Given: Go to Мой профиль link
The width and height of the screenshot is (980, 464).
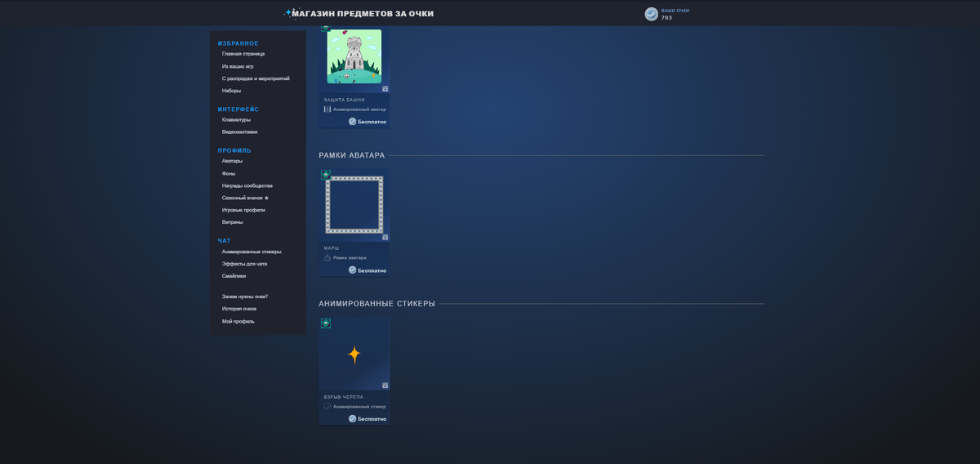Looking at the screenshot, I should tap(238, 321).
